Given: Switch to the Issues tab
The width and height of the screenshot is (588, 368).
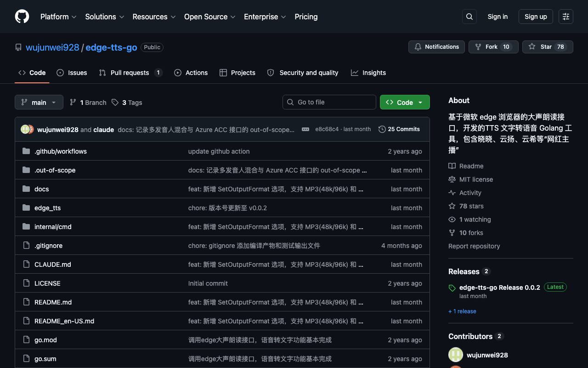Looking at the screenshot, I should 72,73.
